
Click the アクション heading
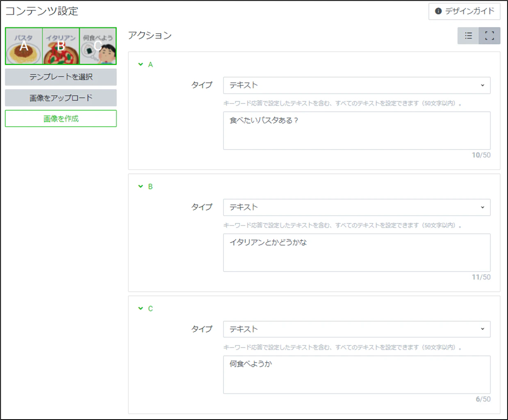[150, 36]
